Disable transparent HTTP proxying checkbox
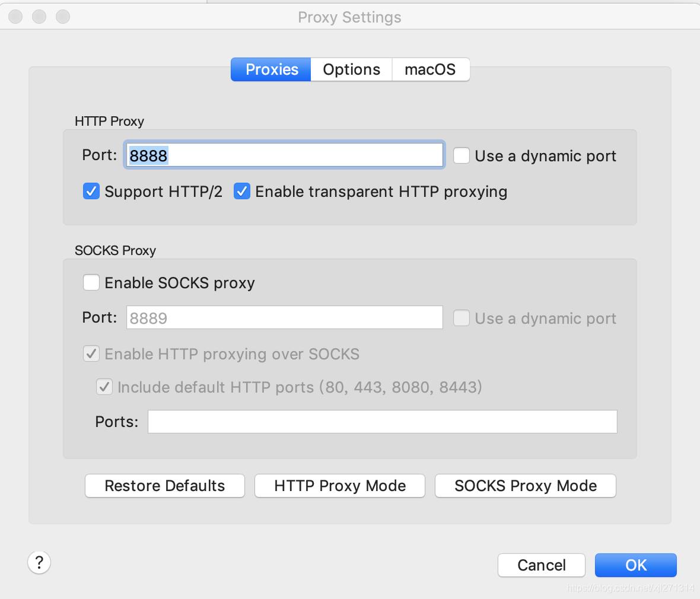The width and height of the screenshot is (700, 599). click(242, 192)
